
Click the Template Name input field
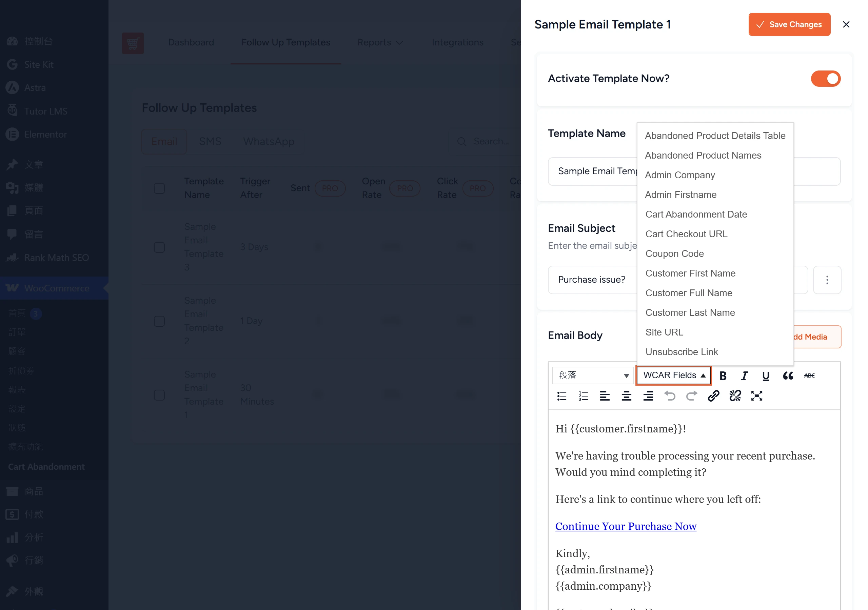(x=694, y=171)
